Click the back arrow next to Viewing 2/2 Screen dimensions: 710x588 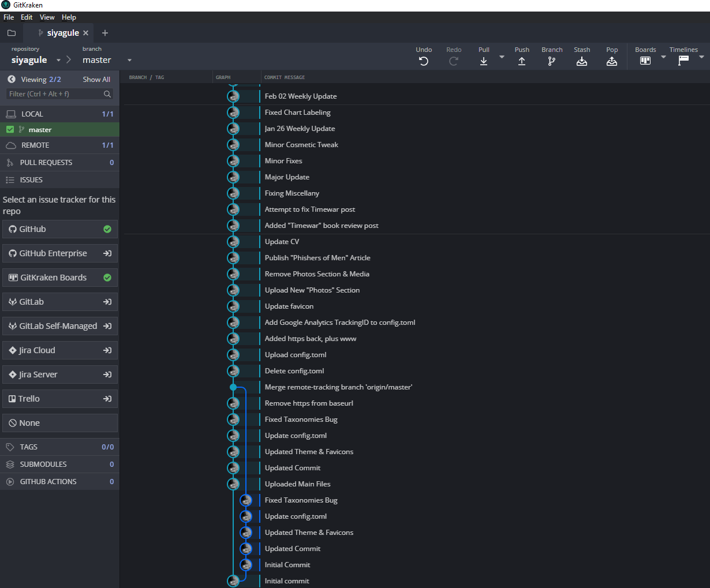pos(12,79)
